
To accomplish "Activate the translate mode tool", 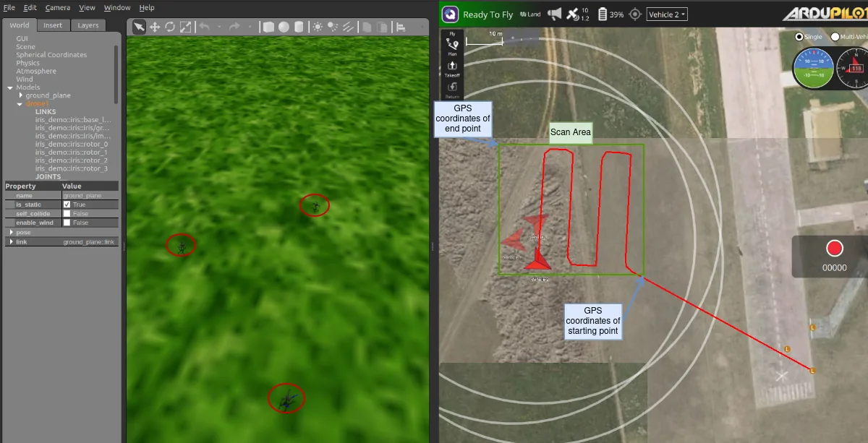I will 154,27.
